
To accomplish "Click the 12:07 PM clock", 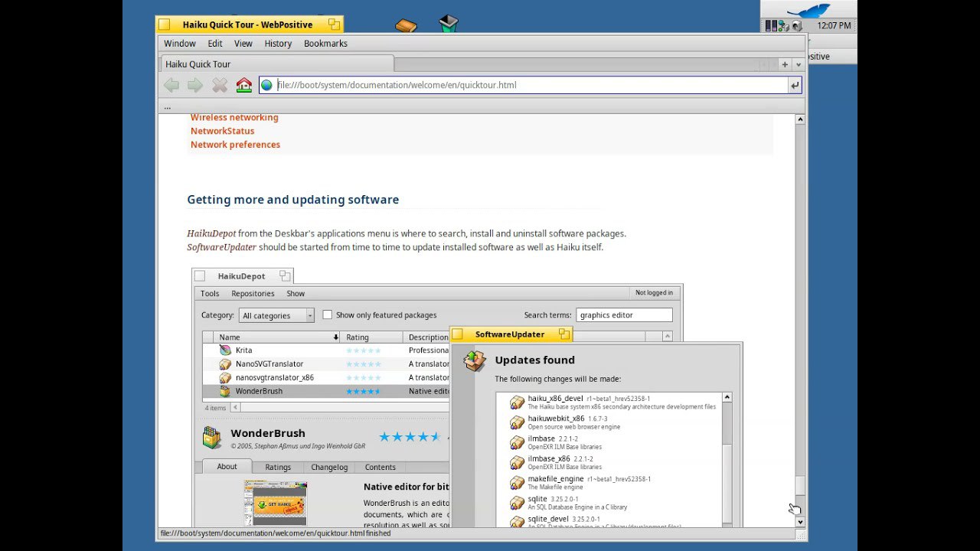I will click(x=834, y=25).
